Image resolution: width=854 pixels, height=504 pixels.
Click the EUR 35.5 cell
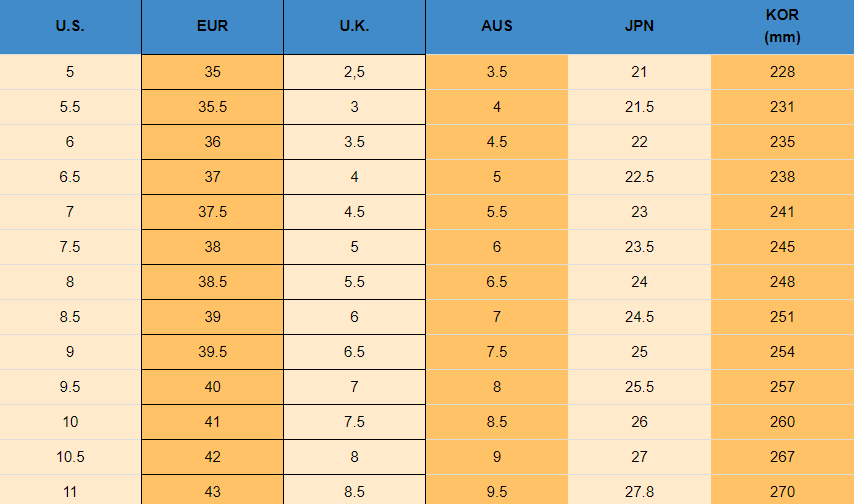pyautogui.click(x=212, y=107)
